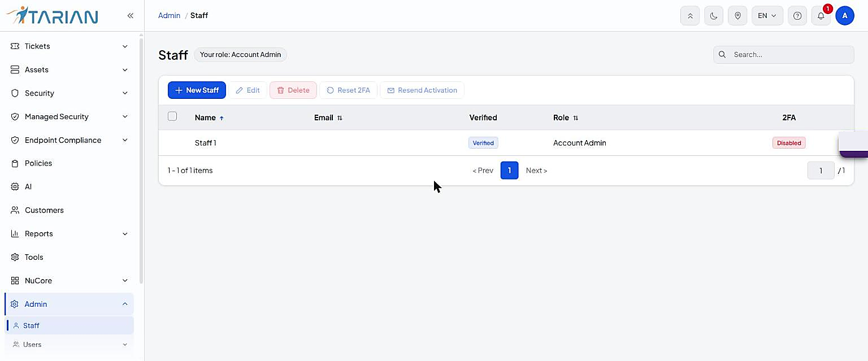868x361 pixels.
Task: Expand the Managed Security chevron
Action: click(125, 116)
